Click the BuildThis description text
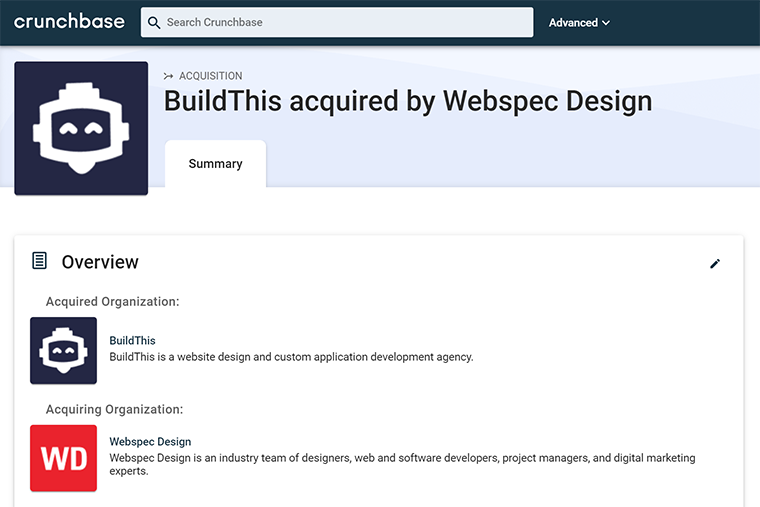Image resolution: width=760 pixels, height=507 pixels. tap(291, 357)
